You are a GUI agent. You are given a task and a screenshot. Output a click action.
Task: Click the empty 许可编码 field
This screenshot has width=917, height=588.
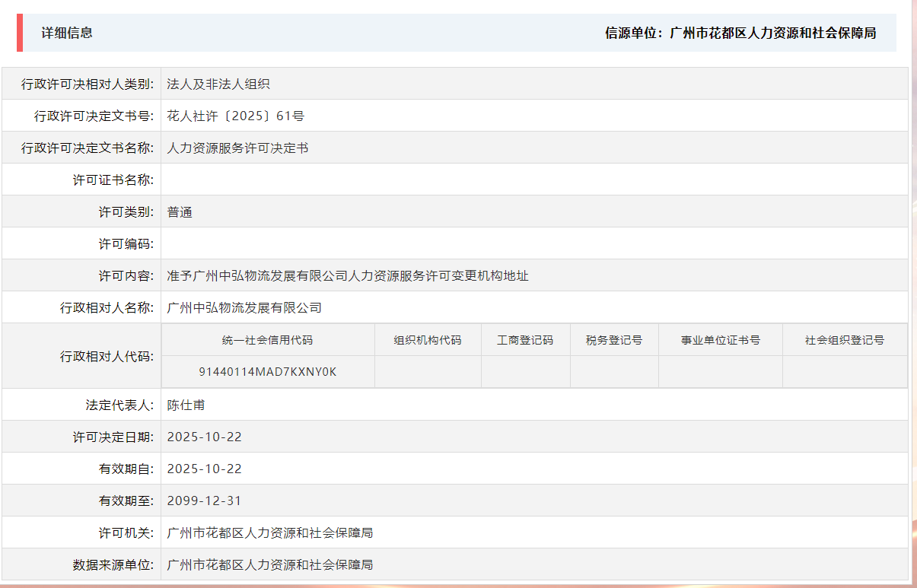[x=304, y=243]
